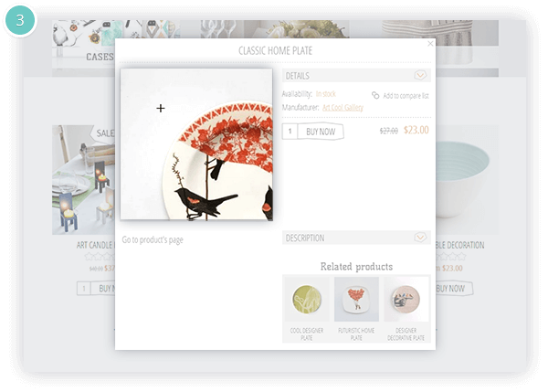
Task: Open the Futuristic Home Plate title link
Action: click(x=356, y=334)
